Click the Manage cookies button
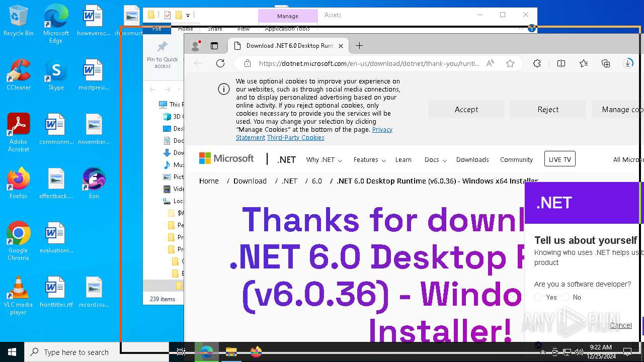Image resolution: width=644 pixels, height=362 pixels. click(617, 109)
